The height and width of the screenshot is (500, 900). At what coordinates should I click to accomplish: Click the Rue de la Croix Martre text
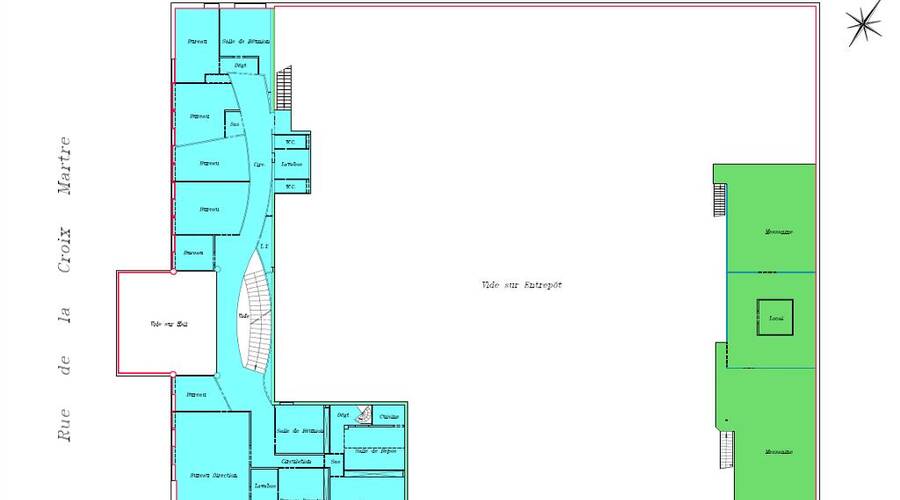[x=65, y=290]
